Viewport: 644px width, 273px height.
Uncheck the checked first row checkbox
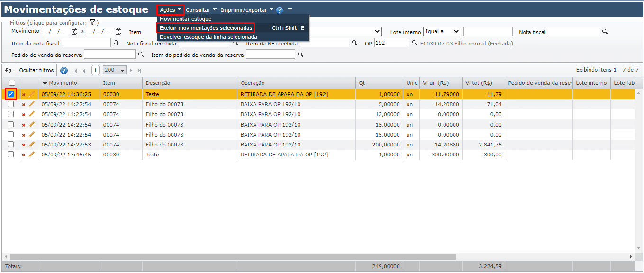pyautogui.click(x=10, y=94)
